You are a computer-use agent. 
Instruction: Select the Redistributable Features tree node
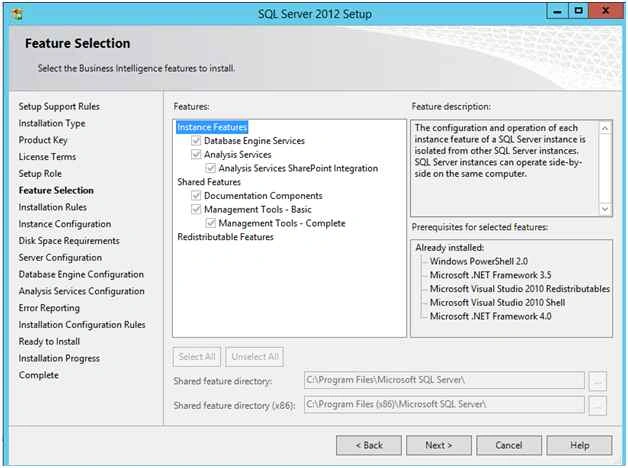(x=225, y=237)
